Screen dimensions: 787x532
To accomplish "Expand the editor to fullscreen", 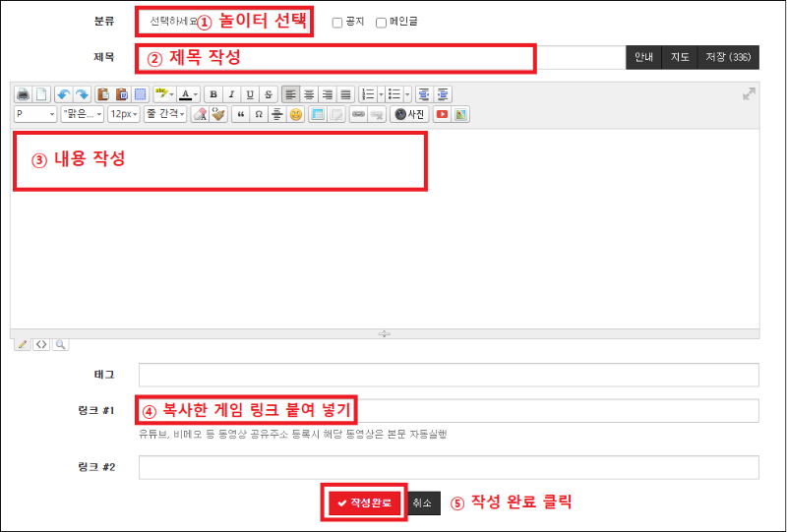I will (x=749, y=94).
